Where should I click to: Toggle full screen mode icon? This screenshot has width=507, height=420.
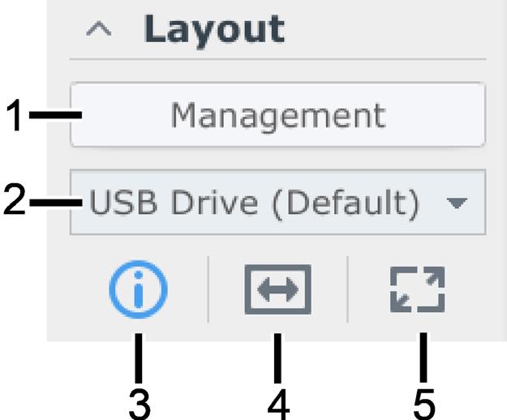418,289
